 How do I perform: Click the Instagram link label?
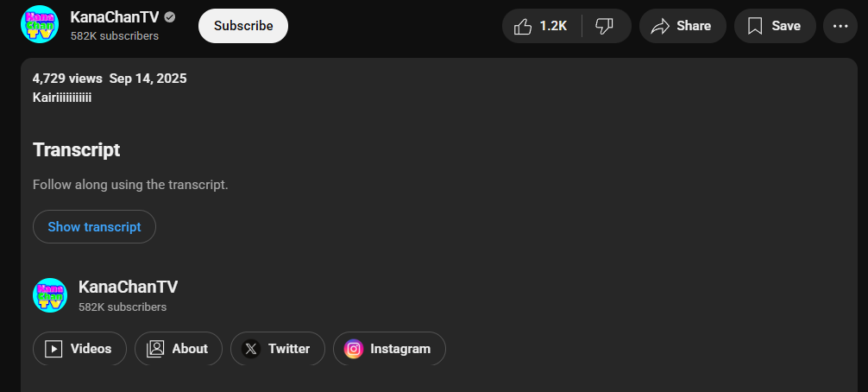pos(400,349)
